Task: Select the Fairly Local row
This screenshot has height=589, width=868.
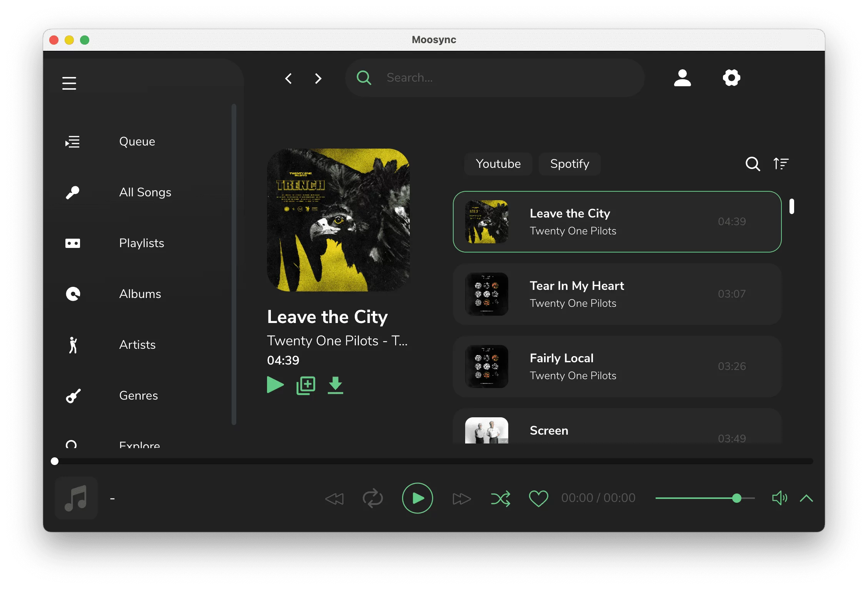Action: 617,366
